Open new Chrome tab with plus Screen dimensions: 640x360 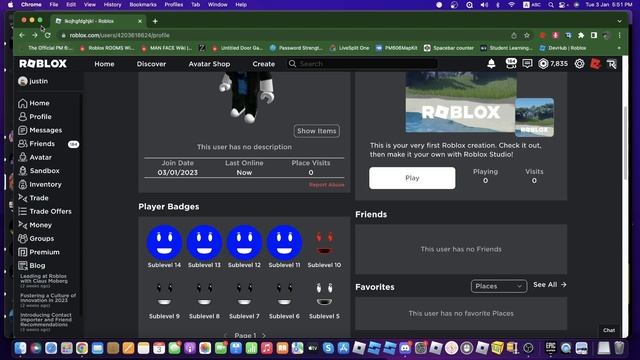(x=155, y=21)
